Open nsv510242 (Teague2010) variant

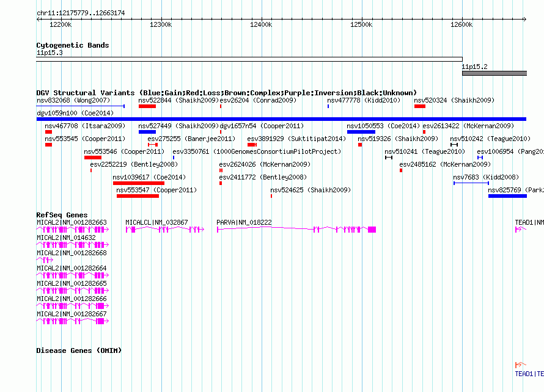click(x=491, y=139)
